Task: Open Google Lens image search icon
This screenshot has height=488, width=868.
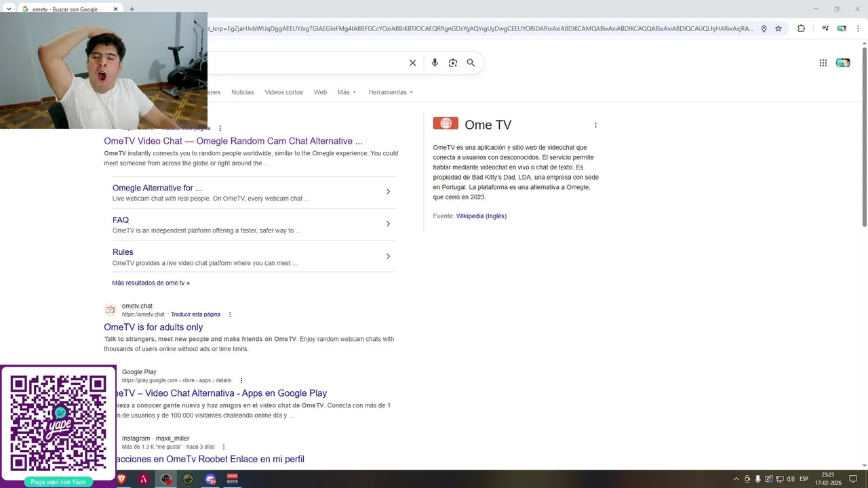Action: point(453,63)
